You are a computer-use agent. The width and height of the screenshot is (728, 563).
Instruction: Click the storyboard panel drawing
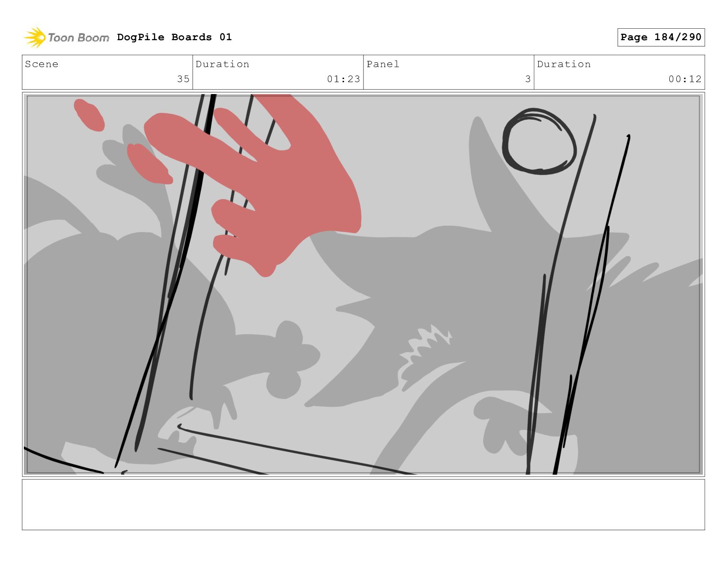(x=363, y=284)
